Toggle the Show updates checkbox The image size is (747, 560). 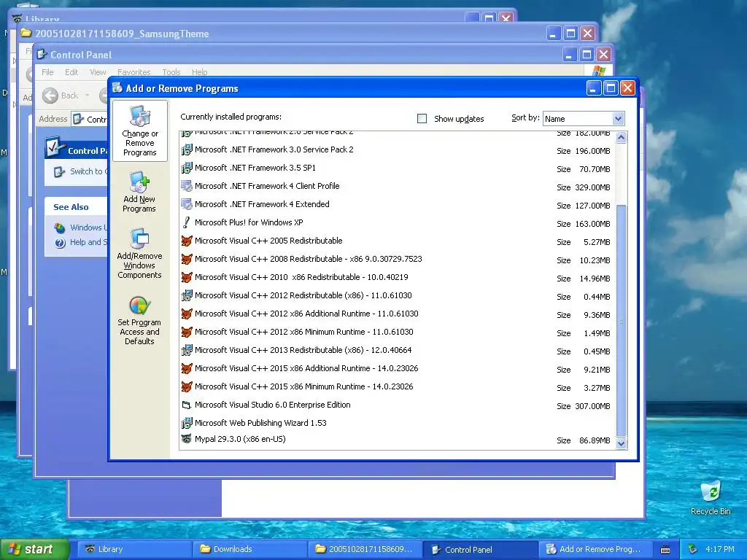(422, 119)
